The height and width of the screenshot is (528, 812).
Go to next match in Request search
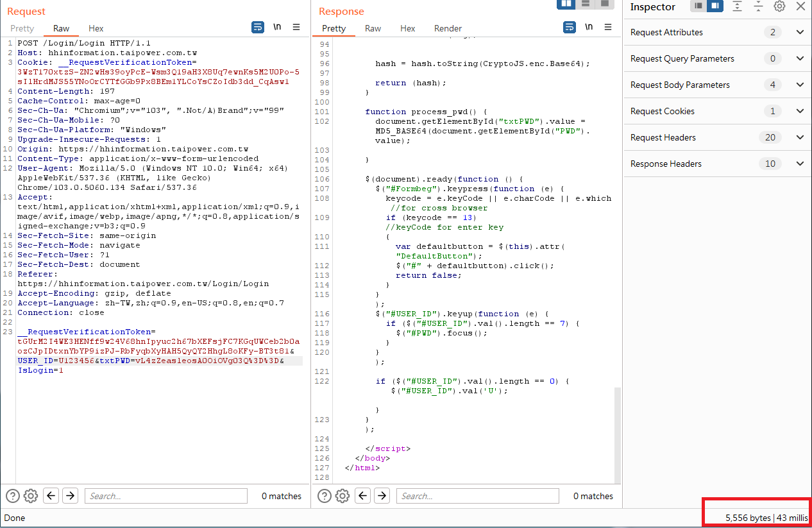tap(71, 495)
